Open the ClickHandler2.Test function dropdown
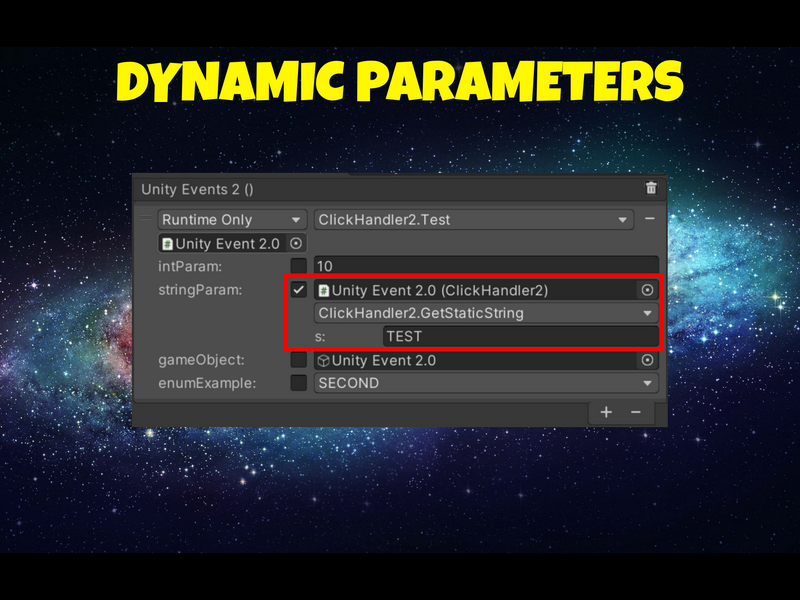Screen dimensions: 800x600 click(474, 220)
